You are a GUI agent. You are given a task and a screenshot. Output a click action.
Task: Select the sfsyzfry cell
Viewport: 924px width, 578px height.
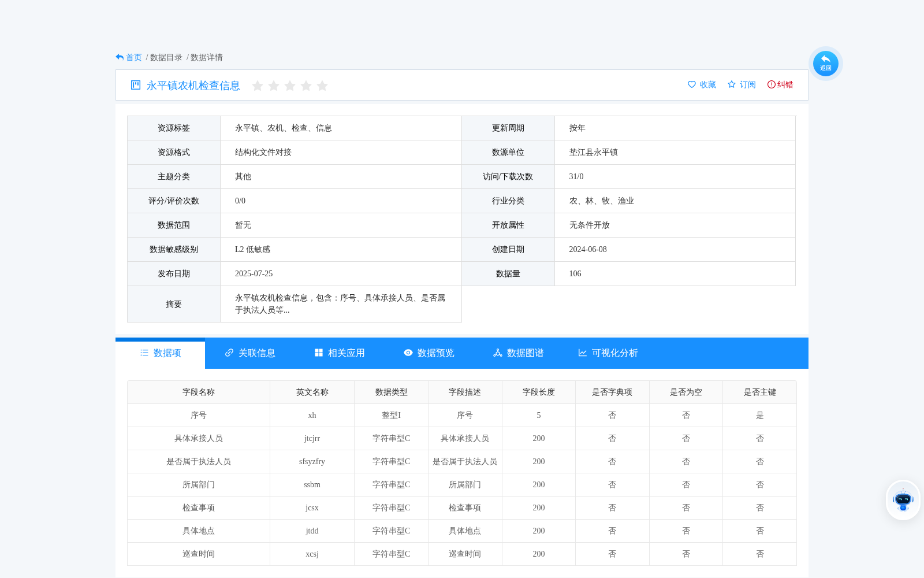tap(312, 462)
